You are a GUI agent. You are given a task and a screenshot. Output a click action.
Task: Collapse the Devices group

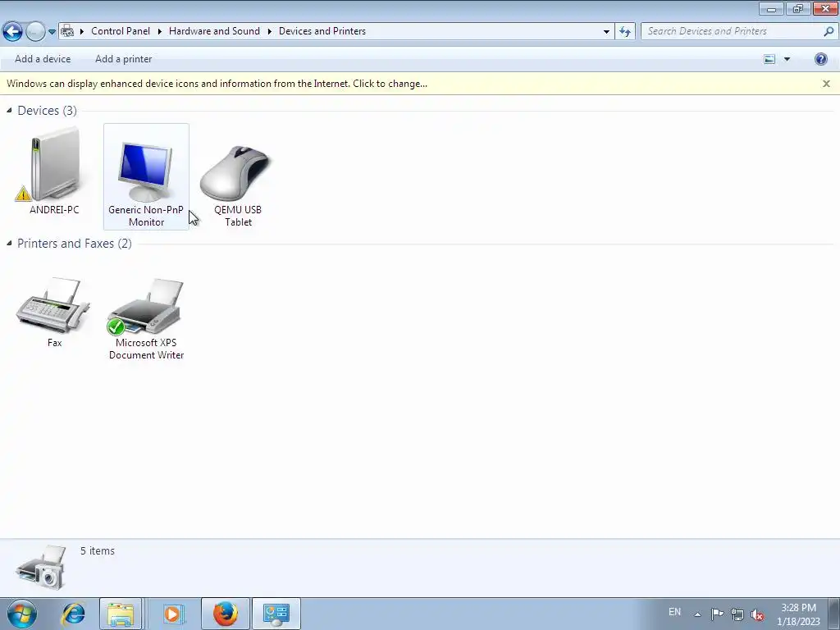click(x=9, y=111)
